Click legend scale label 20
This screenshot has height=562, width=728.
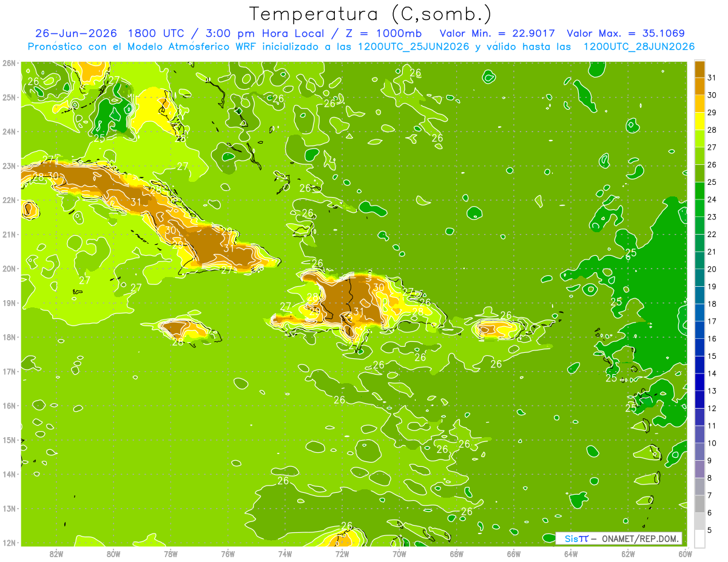click(x=712, y=269)
